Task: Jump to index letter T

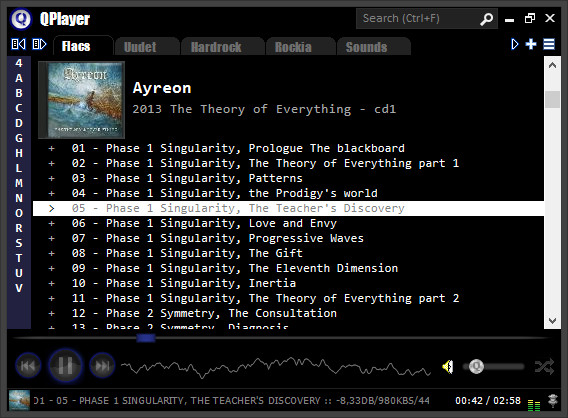Action: [19, 258]
